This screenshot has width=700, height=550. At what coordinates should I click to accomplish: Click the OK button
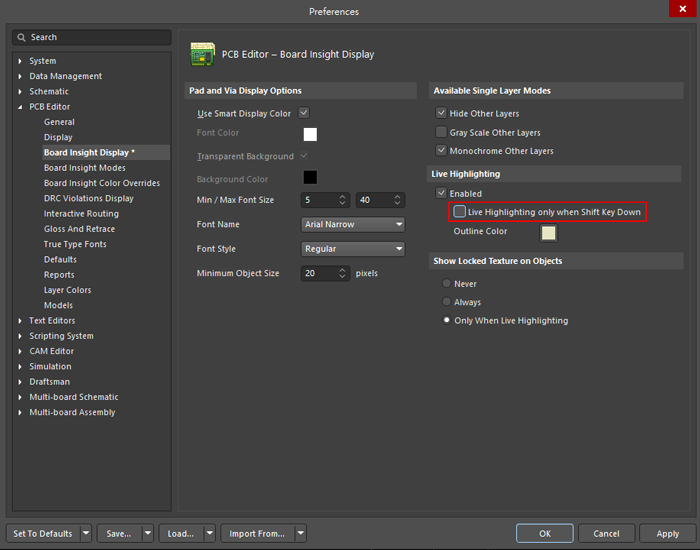click(x=544, y=533)
